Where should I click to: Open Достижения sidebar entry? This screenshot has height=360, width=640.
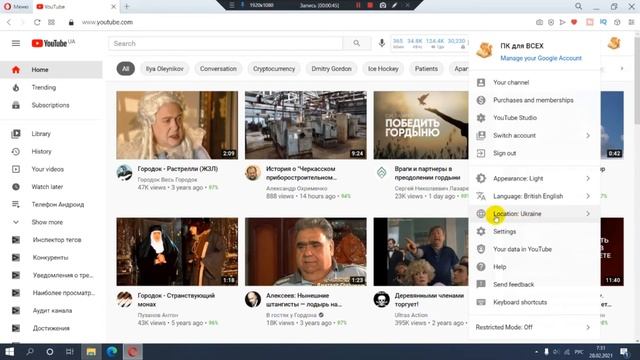[x=51, y=328]
